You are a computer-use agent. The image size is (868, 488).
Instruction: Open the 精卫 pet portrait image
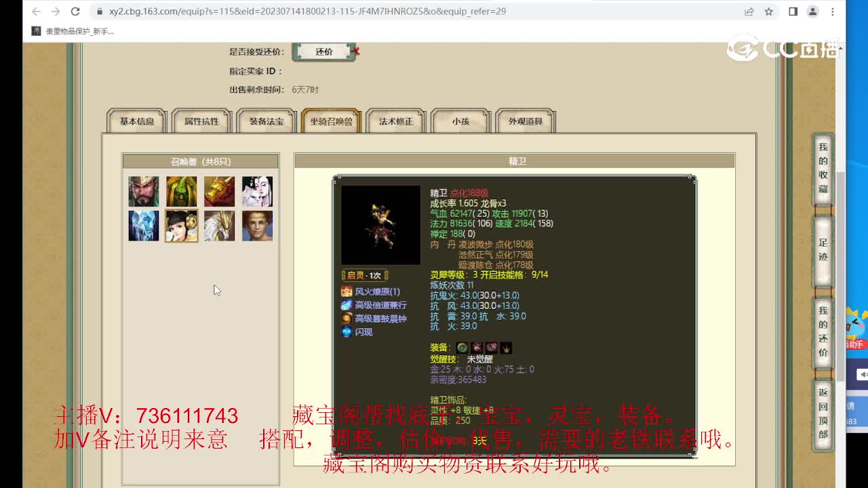coord(380,226)
